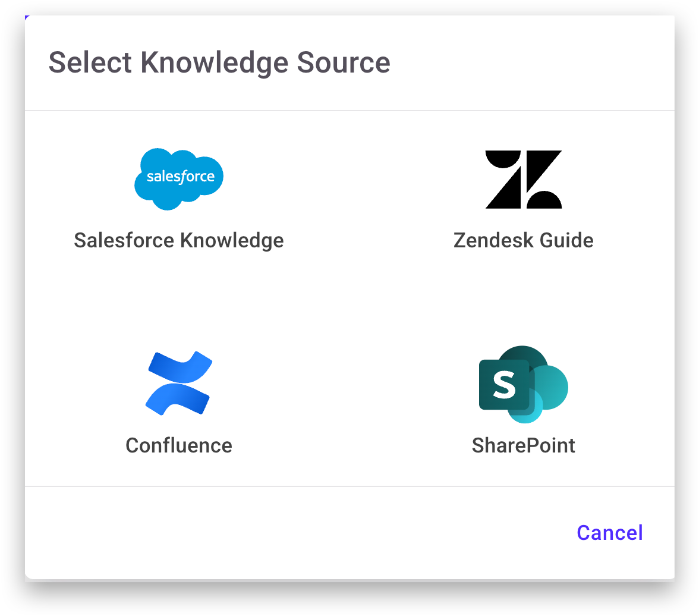Click the 'salesforce' wordmark inside the cloud

pos(180,177)
